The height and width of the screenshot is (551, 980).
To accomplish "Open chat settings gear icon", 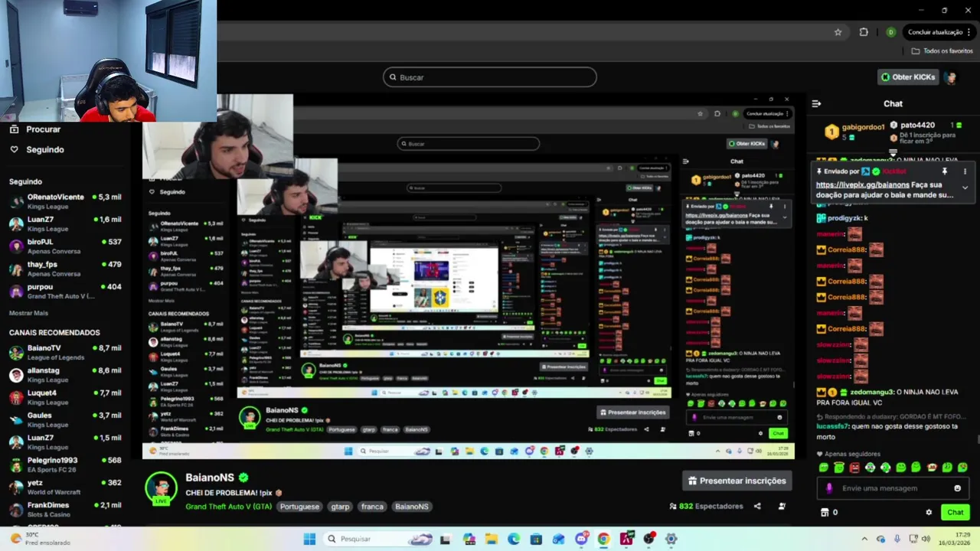I will (x=929, y=513).
